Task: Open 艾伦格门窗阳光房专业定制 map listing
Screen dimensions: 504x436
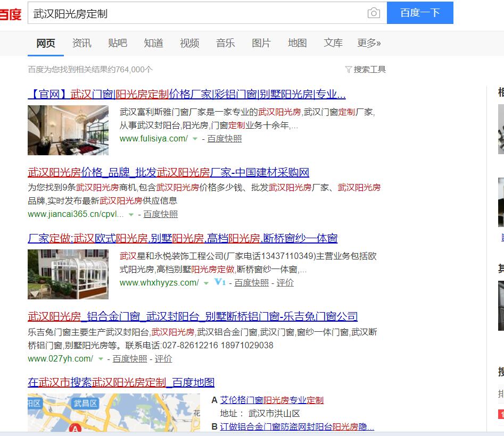Action: pyautogui.click(x=271, y=400)
